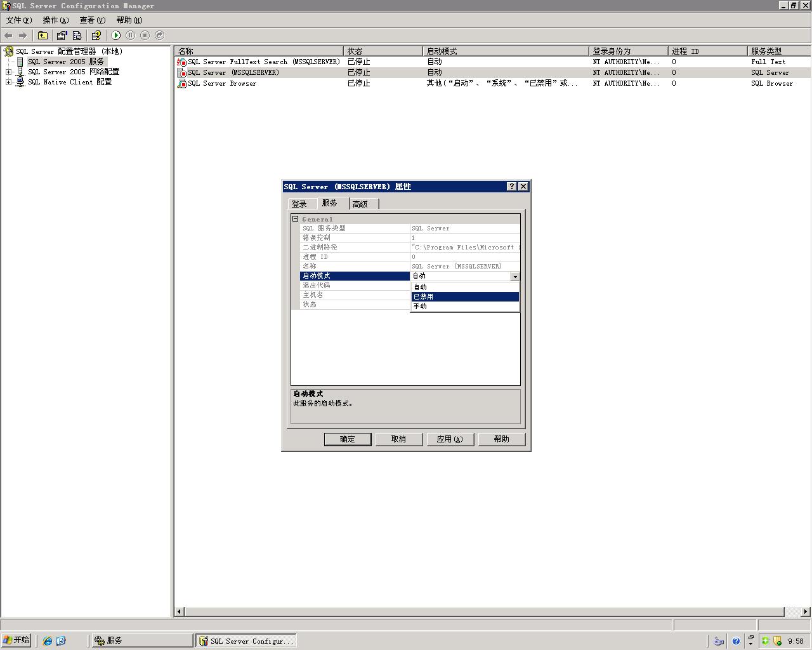Select 已禁用 in the startup mode list

pyautogui.click(x=423, y=296)
